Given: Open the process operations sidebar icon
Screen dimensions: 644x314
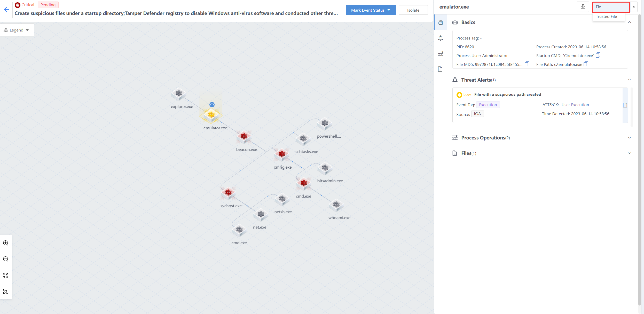Looking at the screenshot, I should 441,54.
